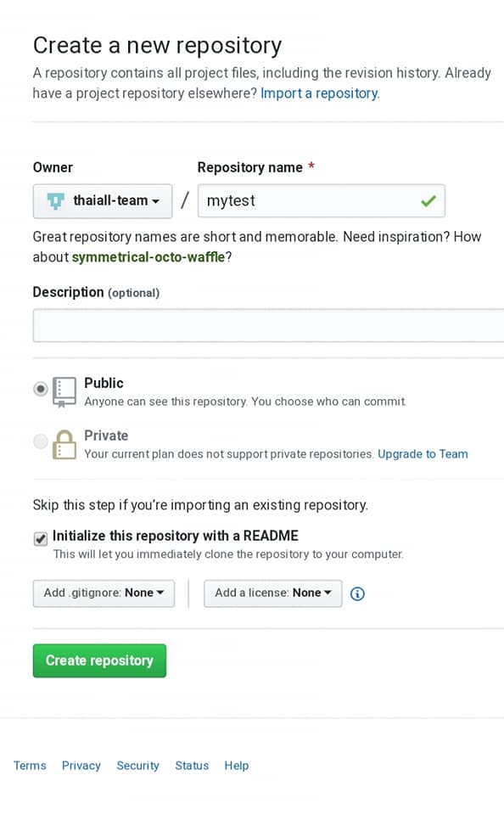Click the green checkmark in repository name
This screenshot has height=815, width=504.
[x=428, y=200]
